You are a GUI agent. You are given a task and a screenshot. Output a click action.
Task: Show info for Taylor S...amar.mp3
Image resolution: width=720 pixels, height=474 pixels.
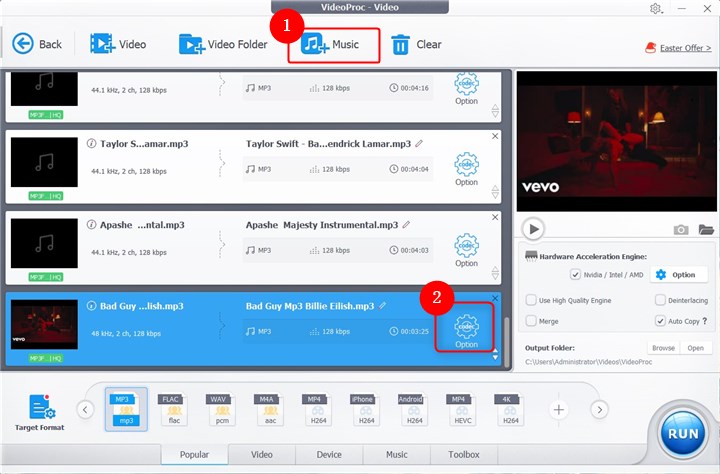click(x=91, y=143)
